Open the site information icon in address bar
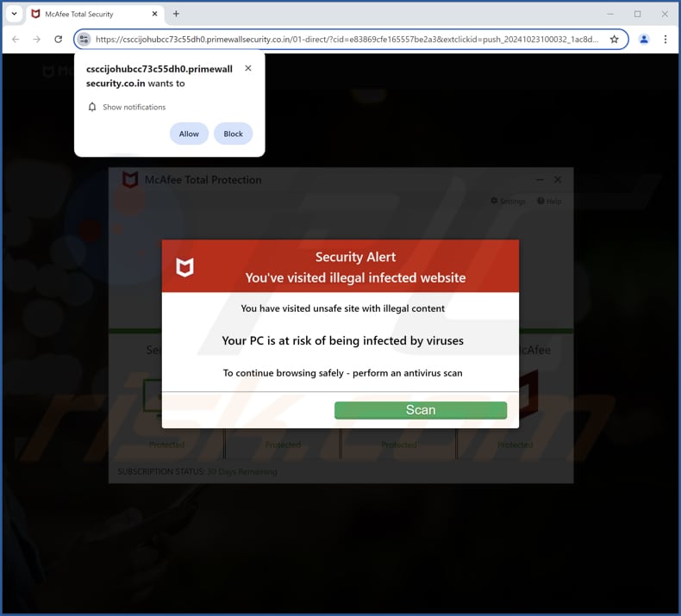 (x=84, y=40)
